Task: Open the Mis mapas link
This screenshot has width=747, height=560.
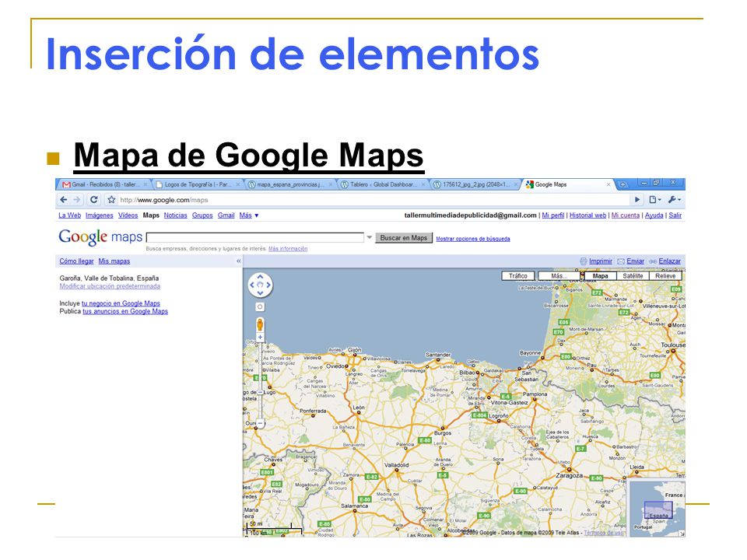Action: 114,261
